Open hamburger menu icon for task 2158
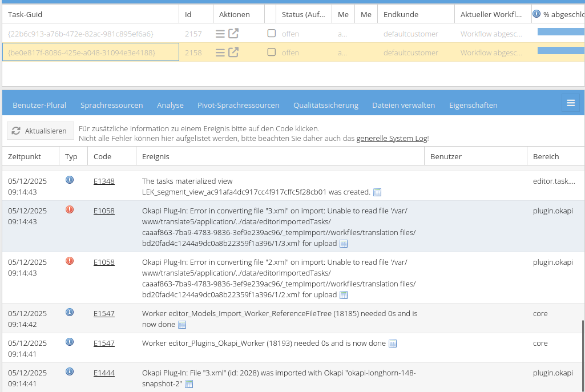 coord(220,52)
